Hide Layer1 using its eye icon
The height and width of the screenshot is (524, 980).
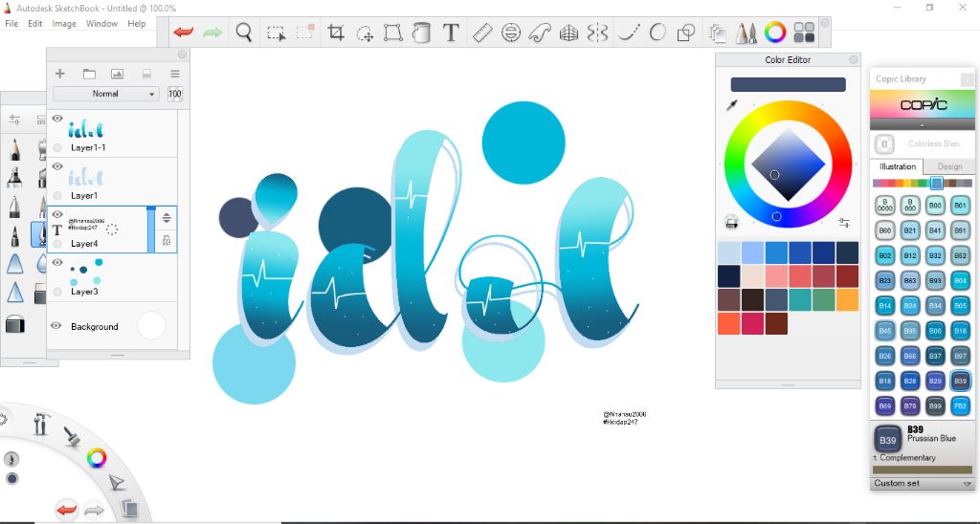pyautogui.click(x=57, y=166)
